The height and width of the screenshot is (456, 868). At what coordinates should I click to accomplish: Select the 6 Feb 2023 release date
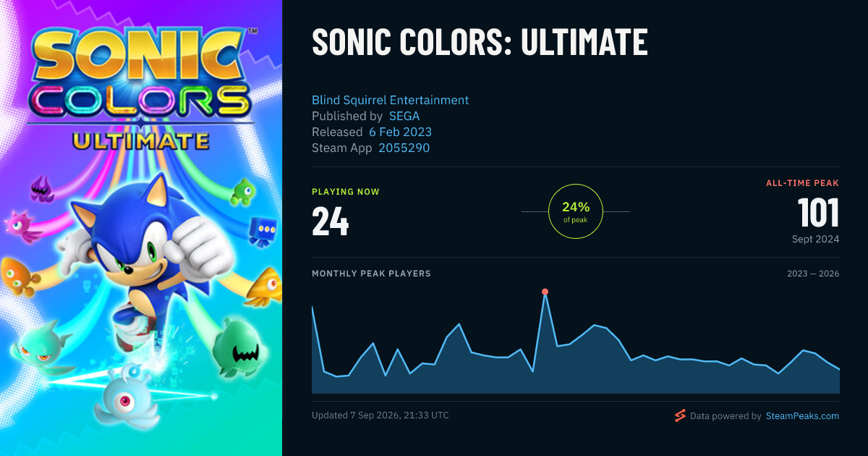pyautogui.click(x=400, y=132)
